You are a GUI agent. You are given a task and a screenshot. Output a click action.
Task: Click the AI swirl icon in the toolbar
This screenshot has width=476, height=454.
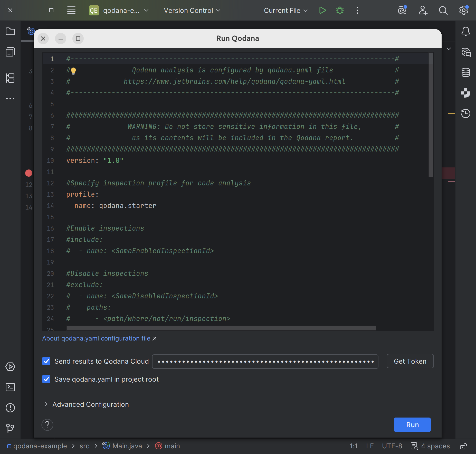[x=402, y=11]
